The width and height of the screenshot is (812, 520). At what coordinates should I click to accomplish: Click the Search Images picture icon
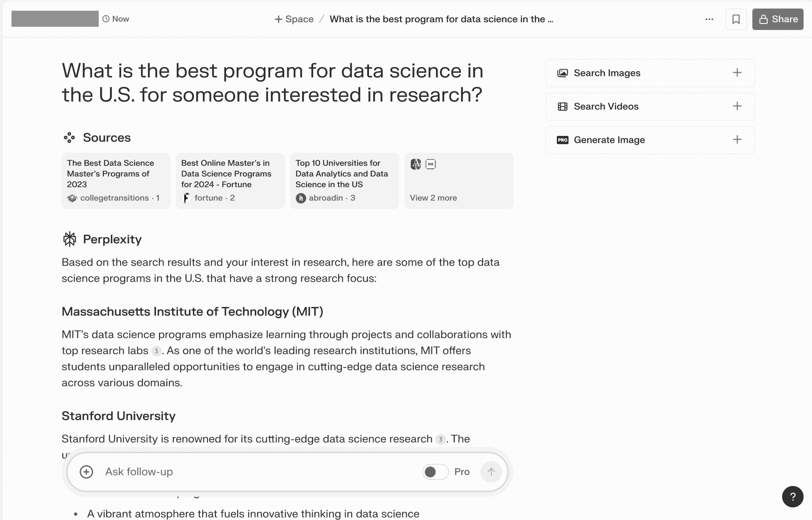coord(562,73)
